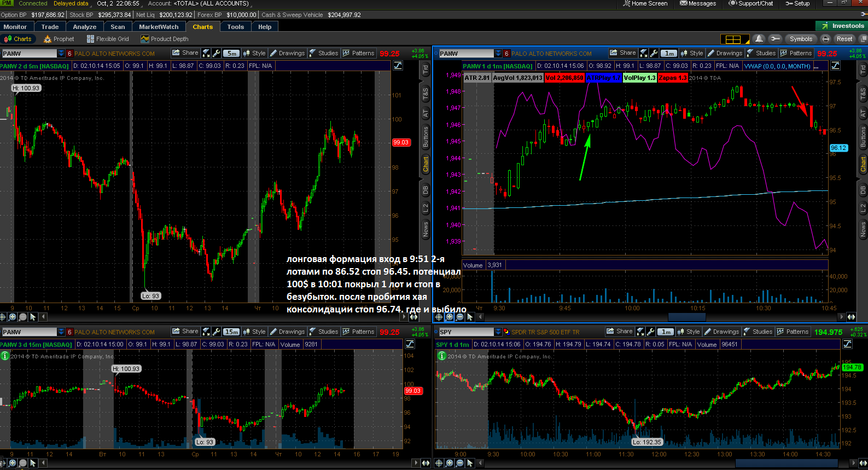868x470 pixels.
Task: Open Drawings menu on PANW 1m chart
Action: pyautogui.click(x=725, y=53)
